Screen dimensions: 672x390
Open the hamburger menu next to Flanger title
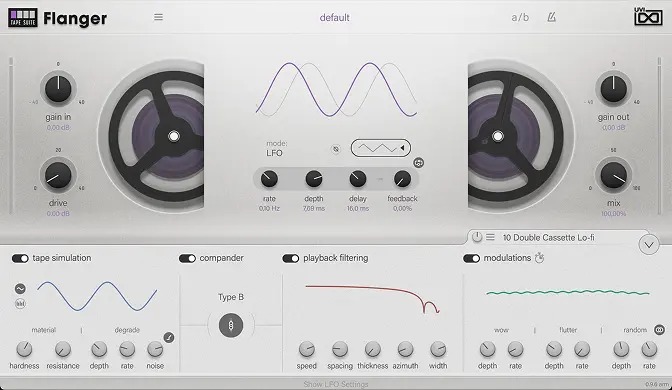pyautogui.click(x=159, y=17)
